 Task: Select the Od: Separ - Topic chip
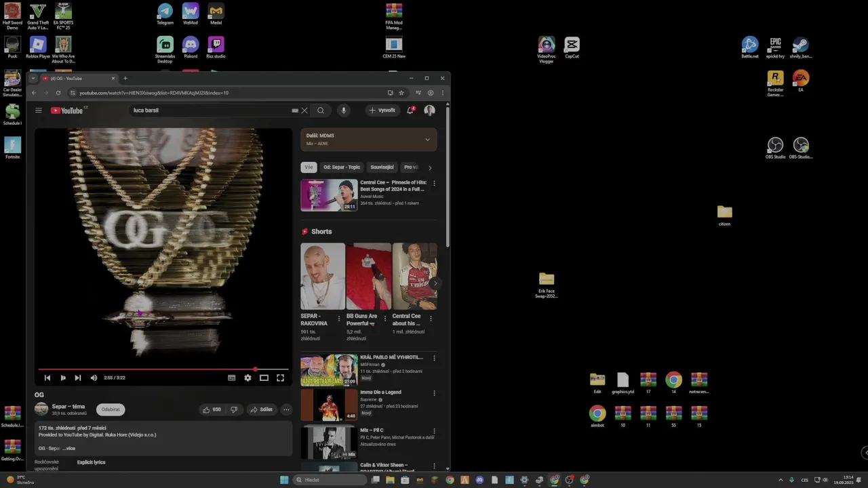(x=342, y=167)
